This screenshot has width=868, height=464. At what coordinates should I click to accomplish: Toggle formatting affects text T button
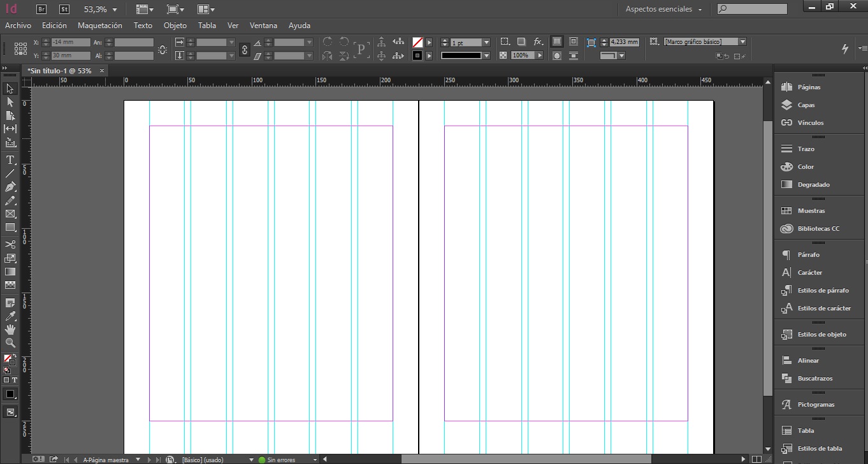click(x=14, y=380)
